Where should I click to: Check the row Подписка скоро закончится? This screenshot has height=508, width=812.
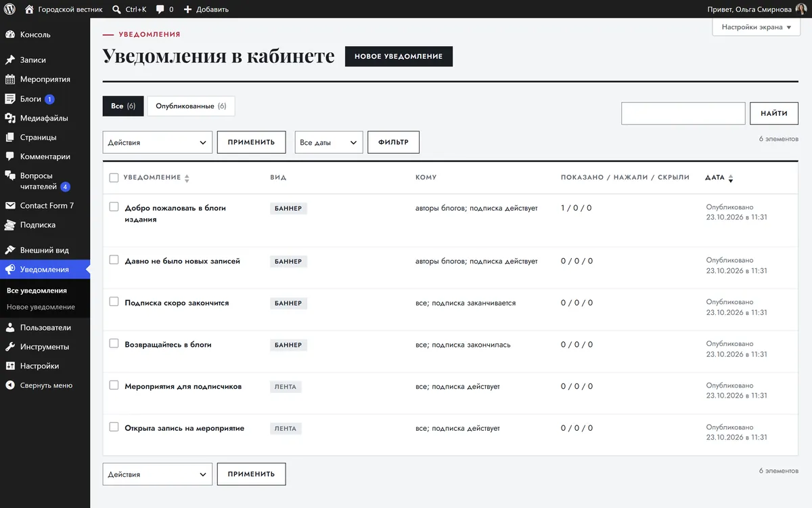(x=114, y=302)
